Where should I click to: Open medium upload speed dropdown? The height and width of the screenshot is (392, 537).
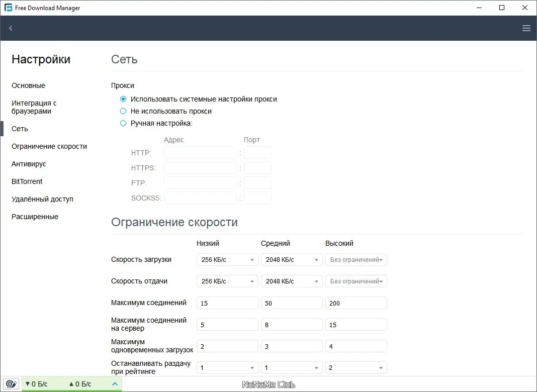pos(292,281)
